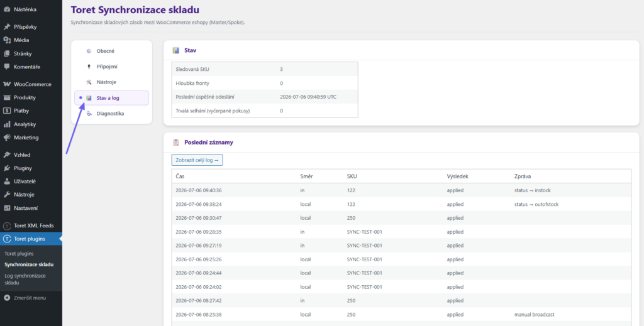Click the Marketing megaphone icon
Image resolution: width=644 pixels, height=326 pixels.
click(x=6, y=138)
